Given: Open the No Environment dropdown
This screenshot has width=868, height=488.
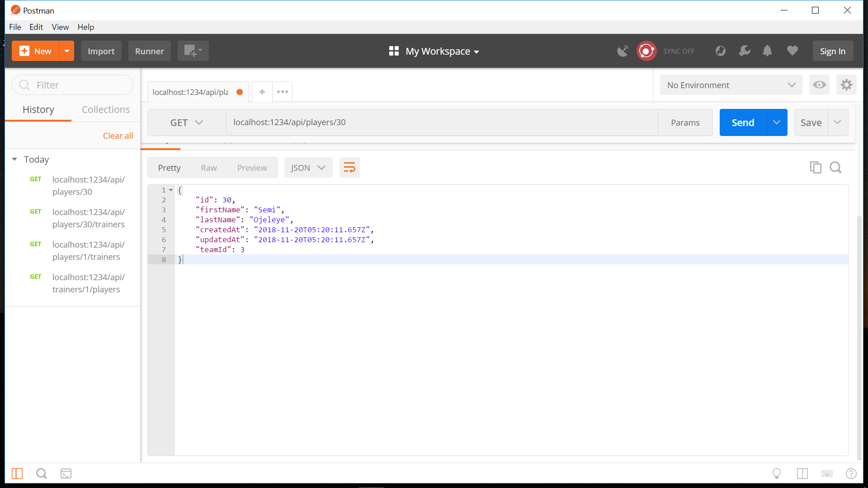Looking at the screenshot, I should pos(731,85).
